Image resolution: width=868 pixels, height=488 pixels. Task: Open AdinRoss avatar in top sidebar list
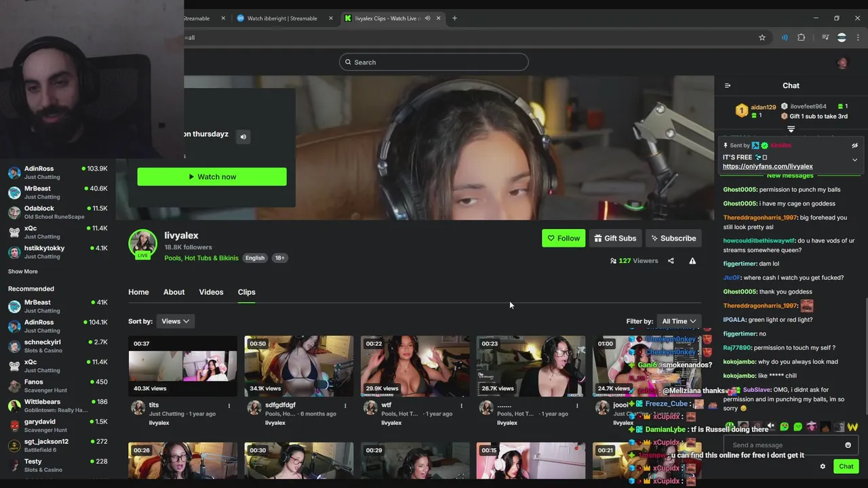pyautogui.click(x=14, y=172)
